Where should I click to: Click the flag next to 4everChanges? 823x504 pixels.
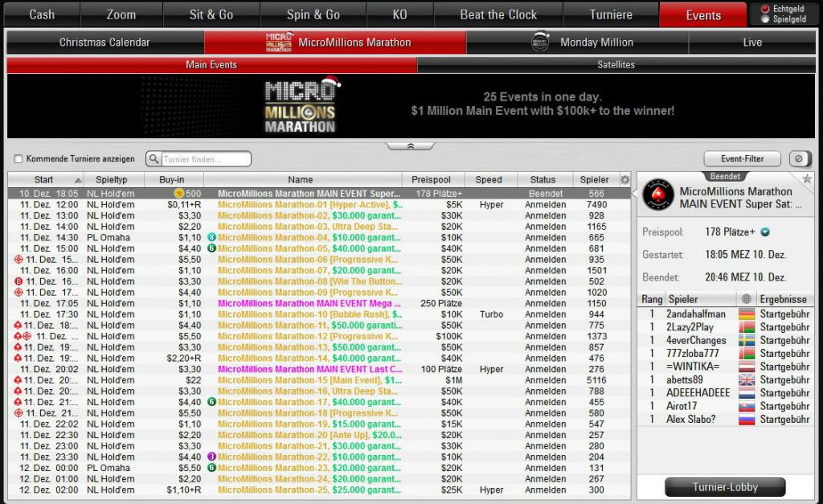pyautogui.click(x=747, y=341)
